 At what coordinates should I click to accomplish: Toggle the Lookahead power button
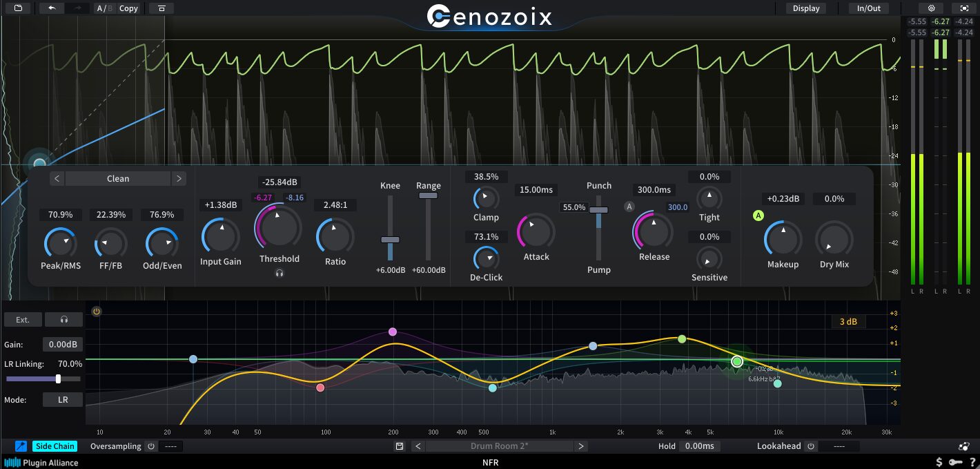(x=811, y=446)
